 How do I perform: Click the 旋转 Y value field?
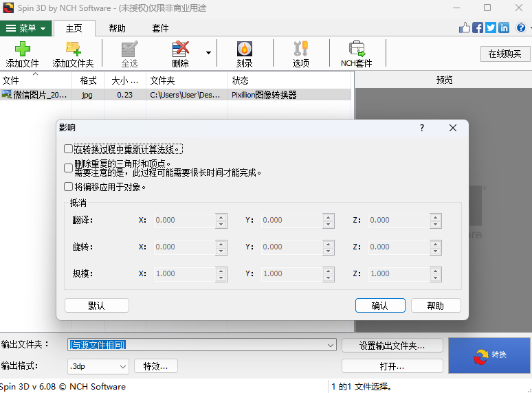click(292, 247)
